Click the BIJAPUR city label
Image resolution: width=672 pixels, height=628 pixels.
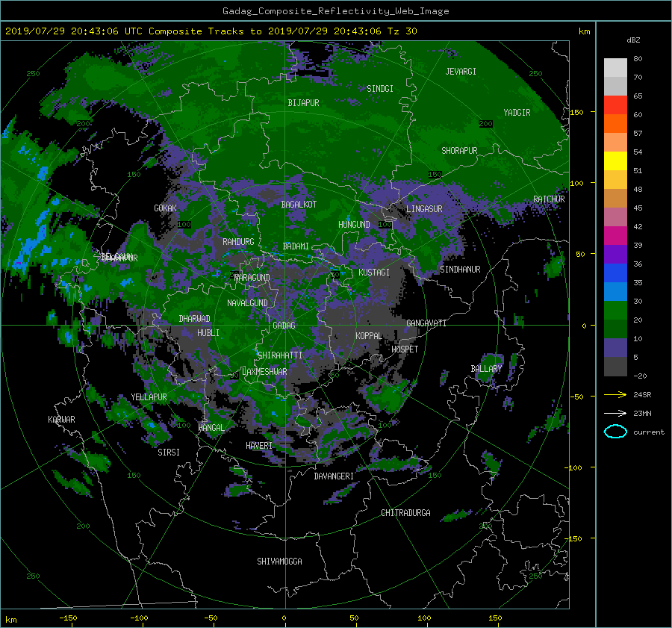click(x=303, y=103)
